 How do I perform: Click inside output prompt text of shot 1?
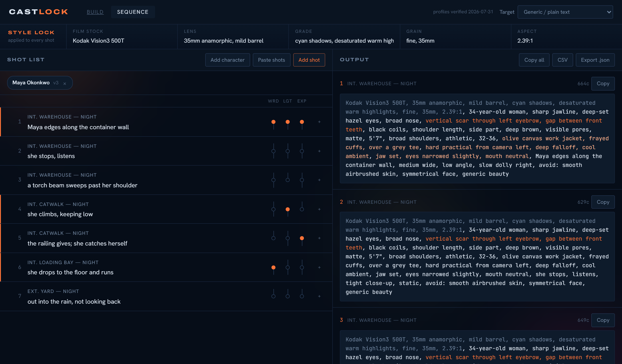(477, 138)
